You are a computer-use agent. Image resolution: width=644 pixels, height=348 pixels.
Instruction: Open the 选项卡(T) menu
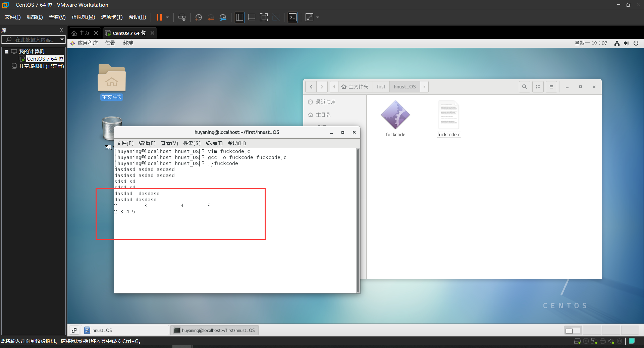(x=112, y=17)
